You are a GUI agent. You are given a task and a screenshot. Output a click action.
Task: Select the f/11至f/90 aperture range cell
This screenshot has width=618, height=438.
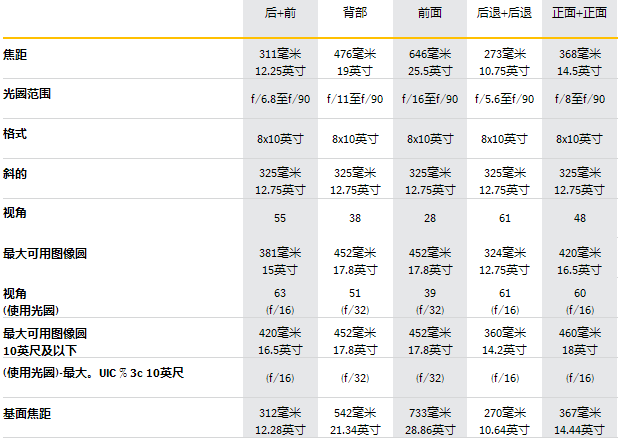click(x=353, y=99)
